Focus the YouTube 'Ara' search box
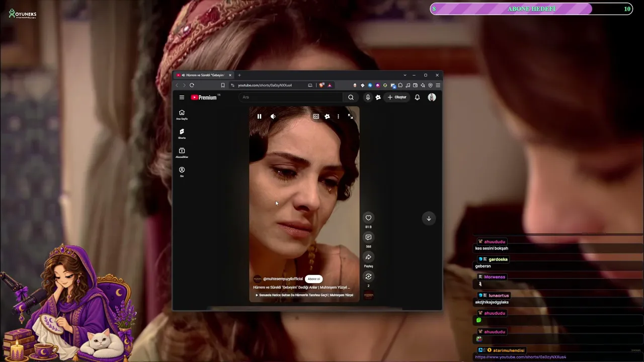Image resolution: width=644 pixels, height=362 pixels. (291, 98)
